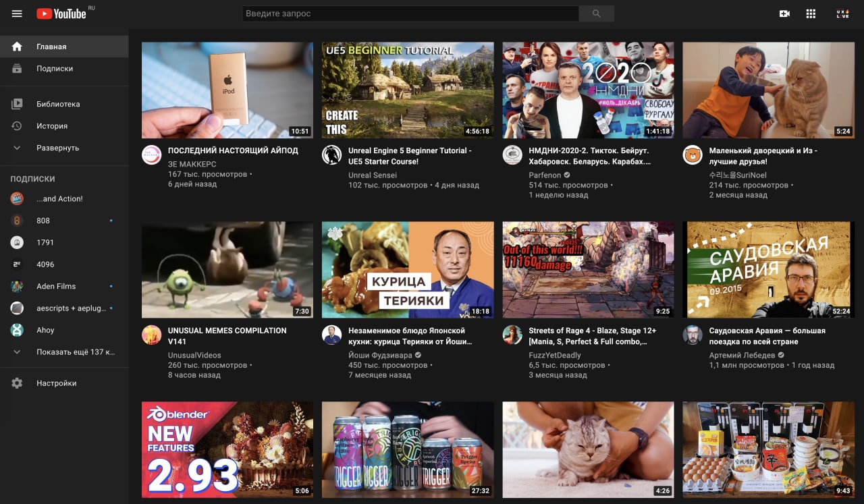Viewport: 864px width, 504px height.
Task: Open the 1791 channel subscription
Action: 64,242
